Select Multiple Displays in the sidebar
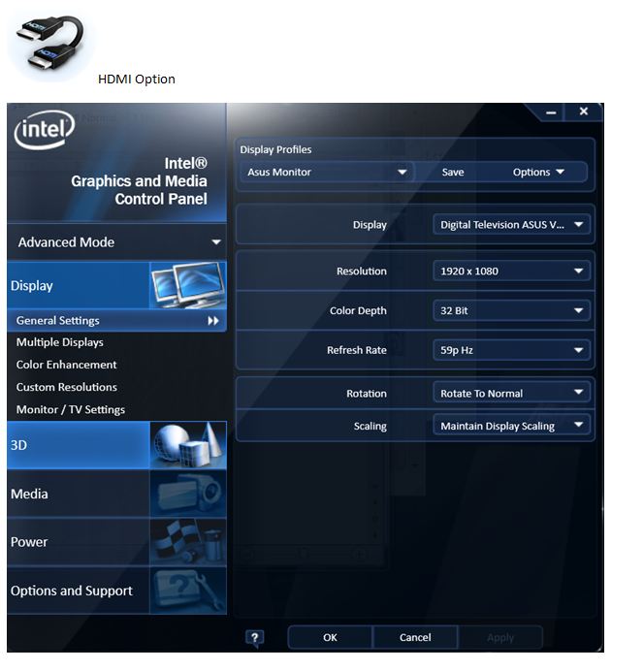 tap(60, 342)
